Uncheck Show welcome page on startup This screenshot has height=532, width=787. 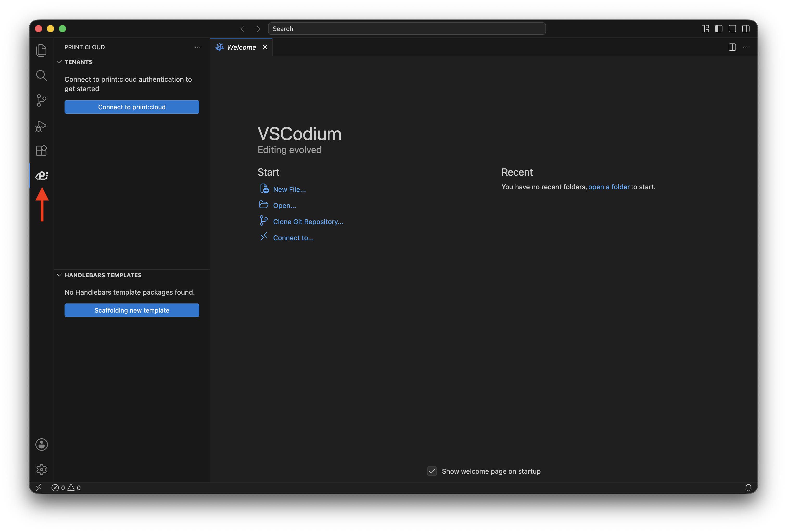(432, 471)
